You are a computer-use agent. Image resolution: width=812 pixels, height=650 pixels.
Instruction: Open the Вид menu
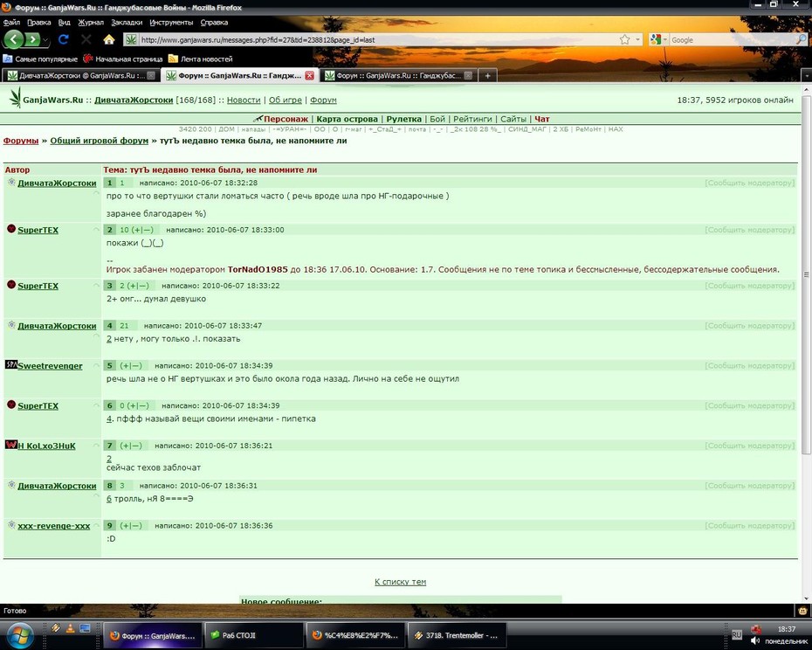[65, 23]
